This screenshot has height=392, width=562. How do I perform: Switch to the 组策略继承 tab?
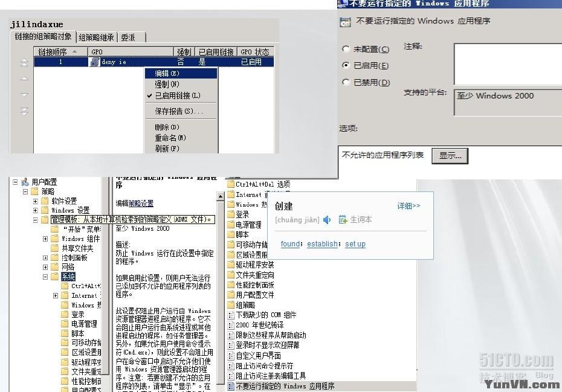pyautogui.click(x=96, y=37)
